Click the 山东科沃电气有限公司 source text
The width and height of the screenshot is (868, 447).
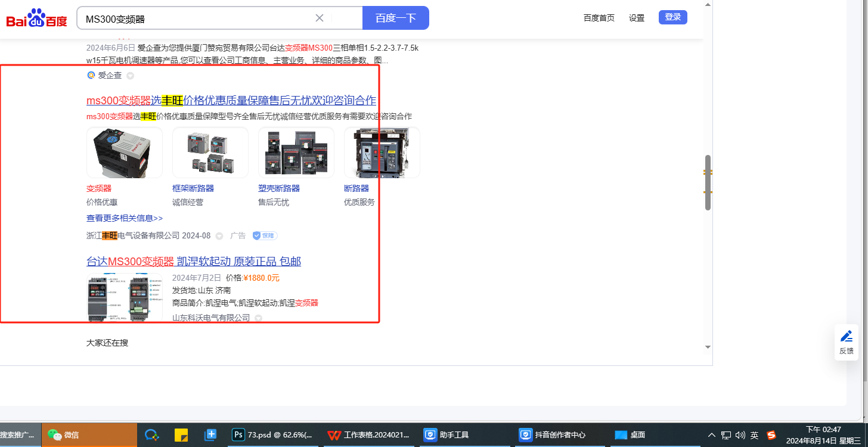(211, 318)
